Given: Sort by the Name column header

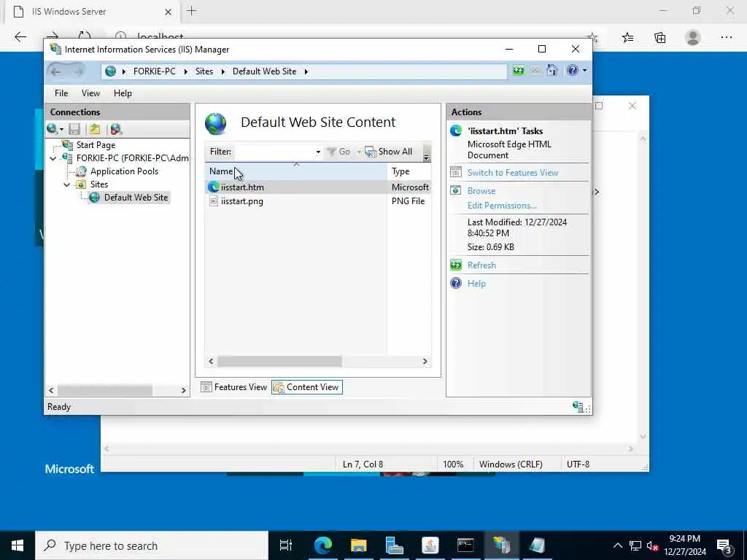Looking at the screenshot, I should (x=295, y=171).
